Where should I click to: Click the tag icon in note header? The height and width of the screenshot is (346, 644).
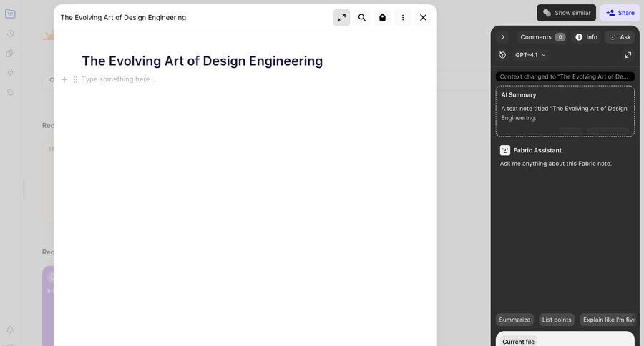tap(382, 18)
